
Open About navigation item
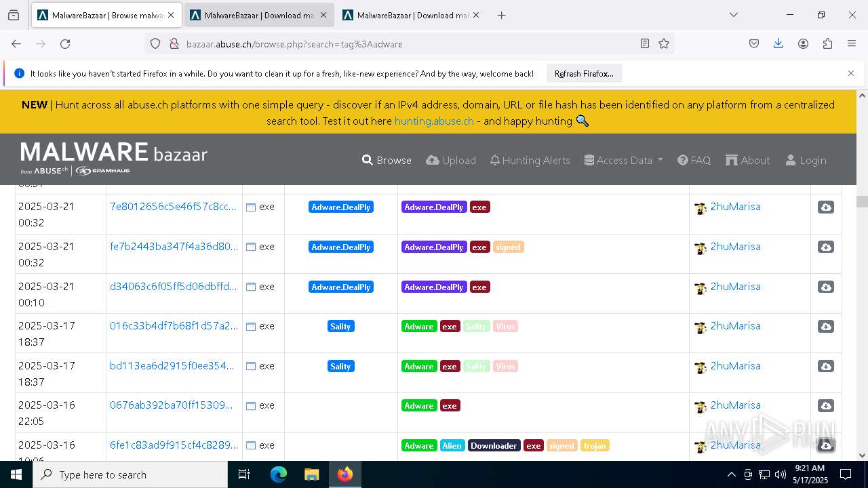(x=747, y=160)
